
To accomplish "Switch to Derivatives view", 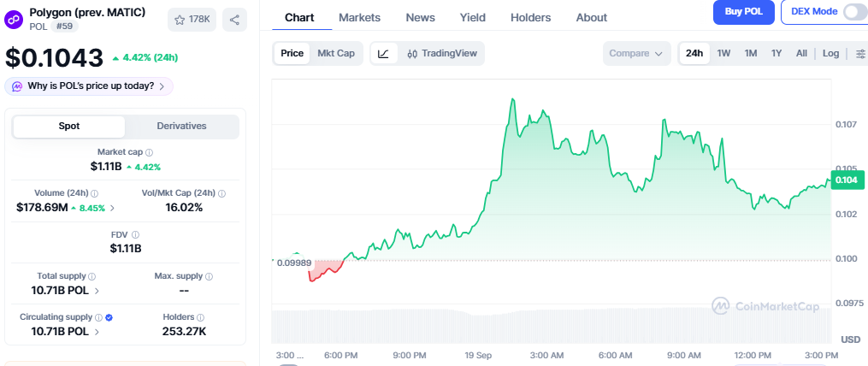I will tap(181, 127).
